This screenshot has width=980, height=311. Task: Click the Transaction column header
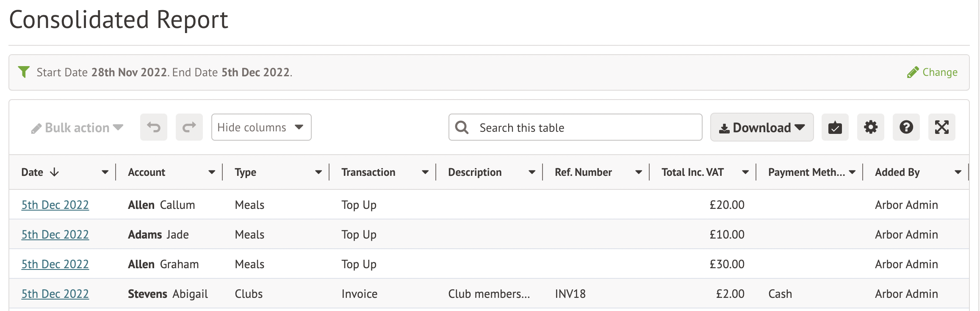(x=368, y=172)
